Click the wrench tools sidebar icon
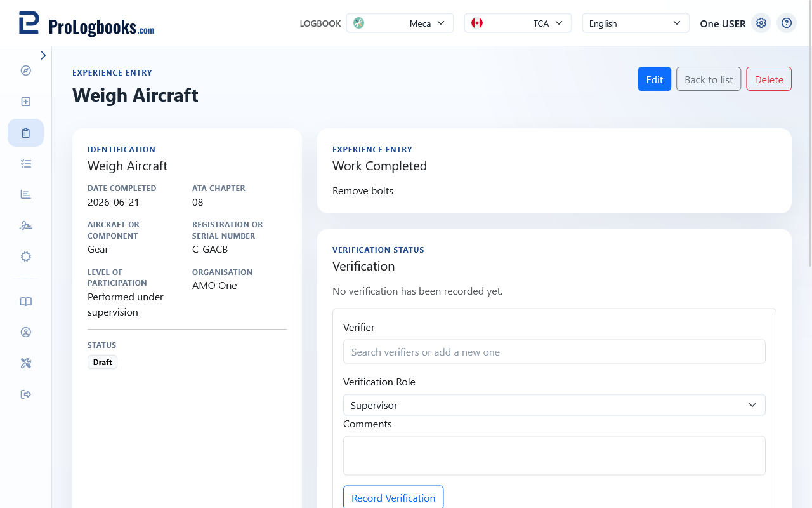This screenshot has height=508, width=812. [x=26, y=363]
